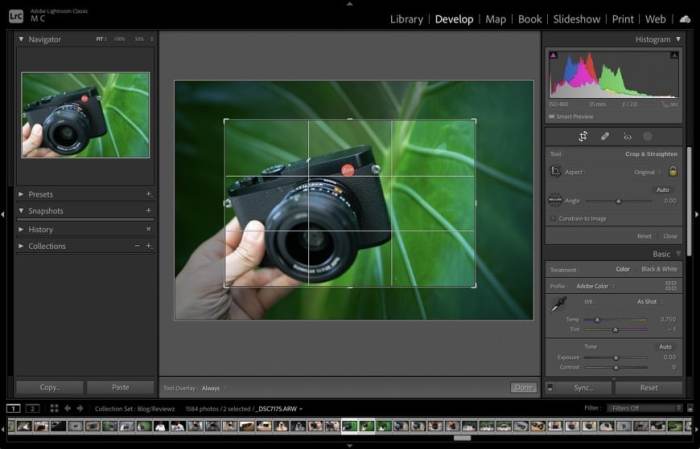Set treatment to Color
This screenshot has width=700, height=449.
623,269
